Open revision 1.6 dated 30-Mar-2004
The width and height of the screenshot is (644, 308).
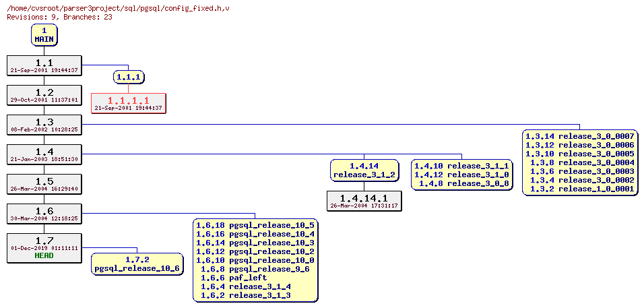point(44,214)
